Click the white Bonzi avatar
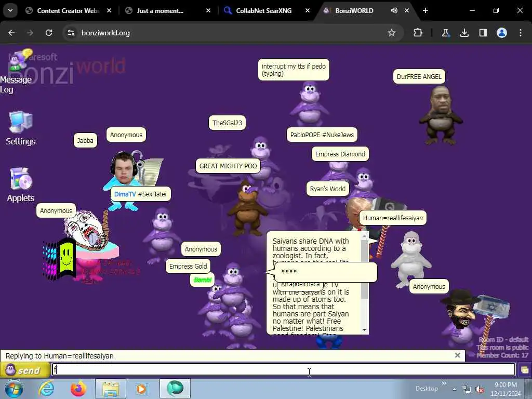The width and height of the screenshot is (532, 399). (411, 259)
